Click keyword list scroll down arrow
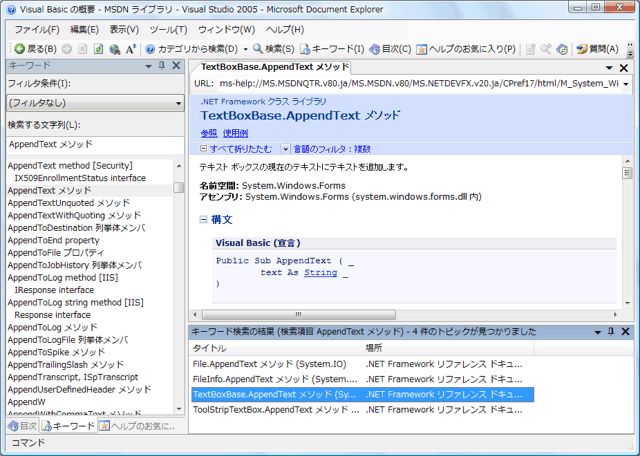 179,409
